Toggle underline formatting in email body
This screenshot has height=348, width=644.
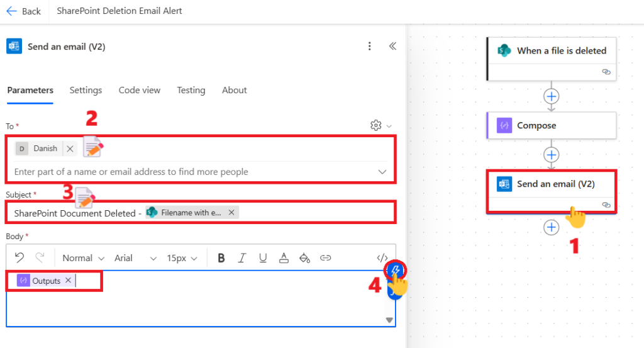(263, 257)
